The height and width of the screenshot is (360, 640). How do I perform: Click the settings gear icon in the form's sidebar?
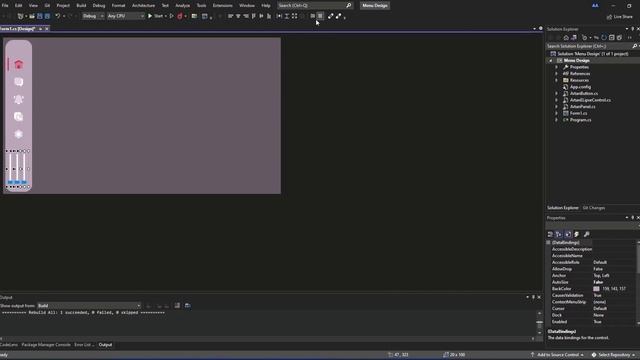18,134
